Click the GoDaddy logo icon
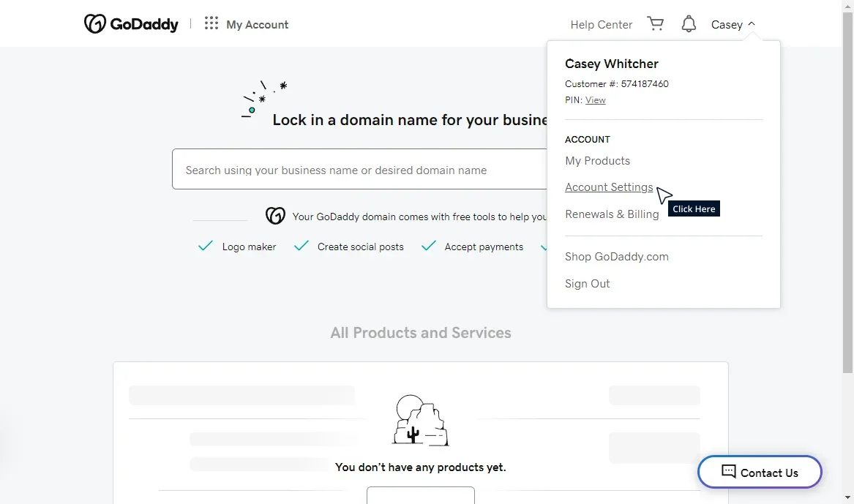 94,23
